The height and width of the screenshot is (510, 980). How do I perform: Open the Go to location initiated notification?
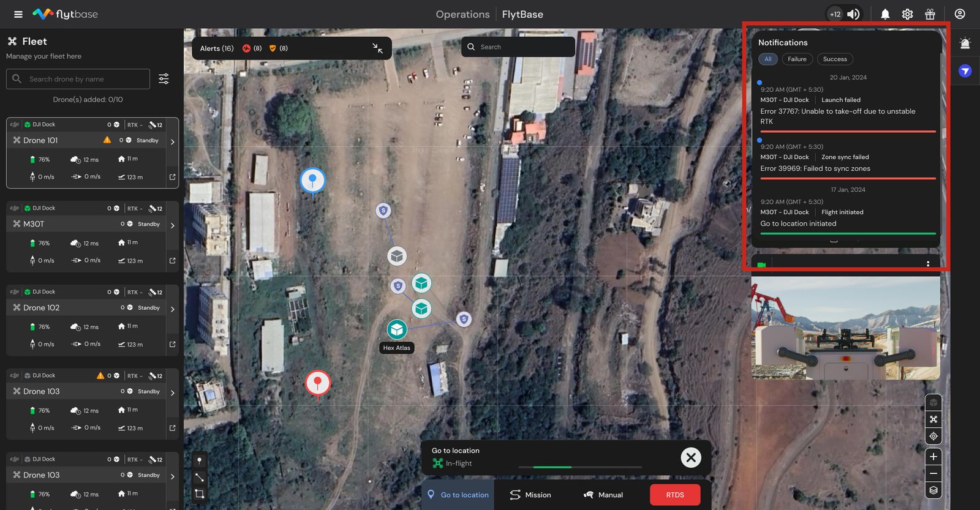click(x=848, y=215)
